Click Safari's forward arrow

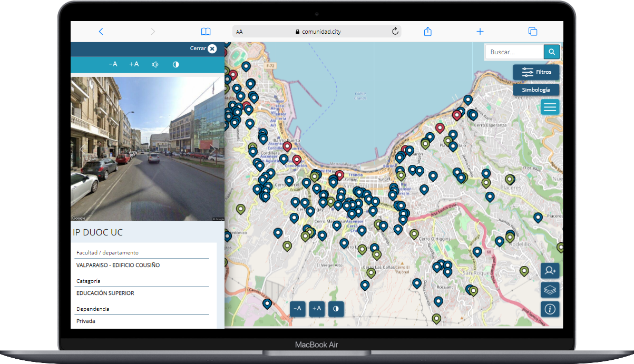[153, 32]
